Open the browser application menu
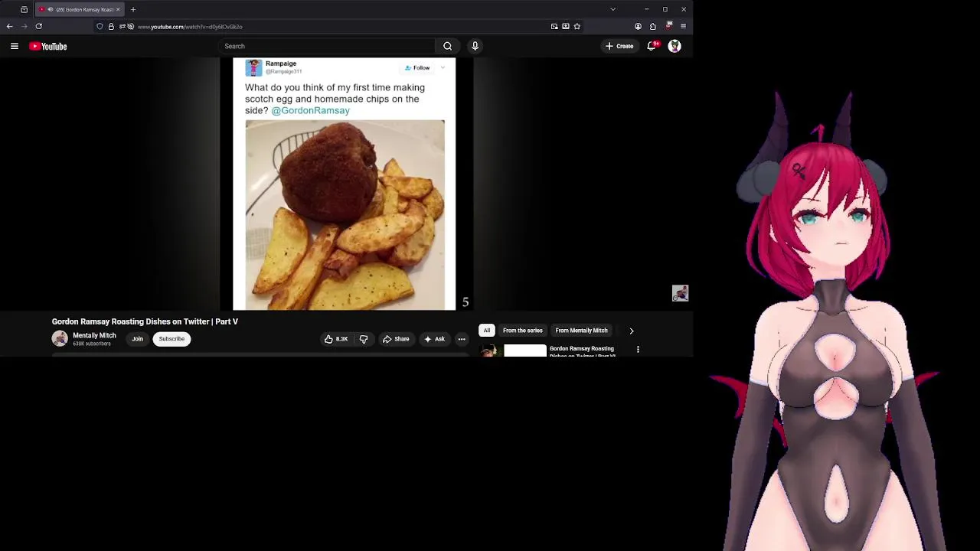980x551 pixels. coord(683,26)
